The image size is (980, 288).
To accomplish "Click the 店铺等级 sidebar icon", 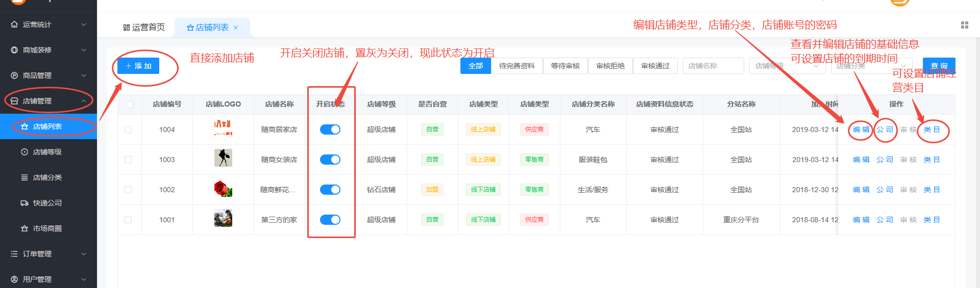I will pos(24,152).
